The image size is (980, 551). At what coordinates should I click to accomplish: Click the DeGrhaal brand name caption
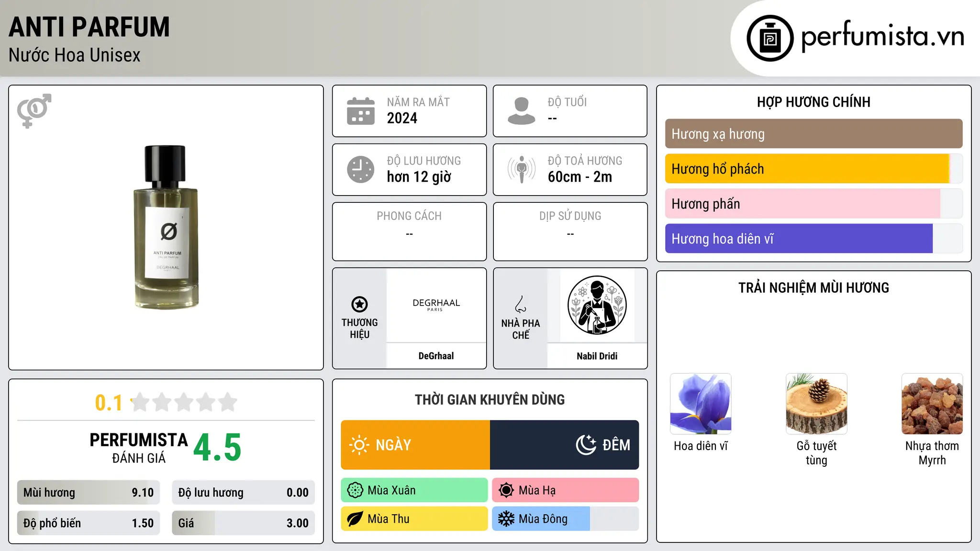[x=436, y=356]
